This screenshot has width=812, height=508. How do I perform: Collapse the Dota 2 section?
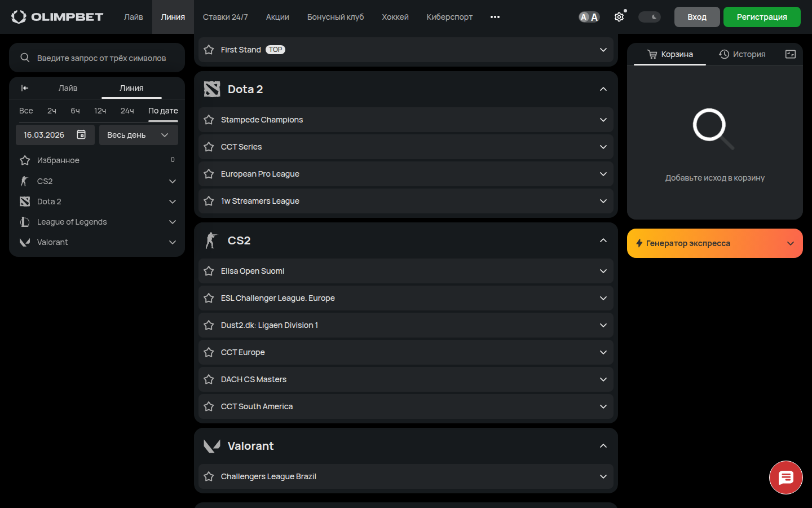point(603,89)
